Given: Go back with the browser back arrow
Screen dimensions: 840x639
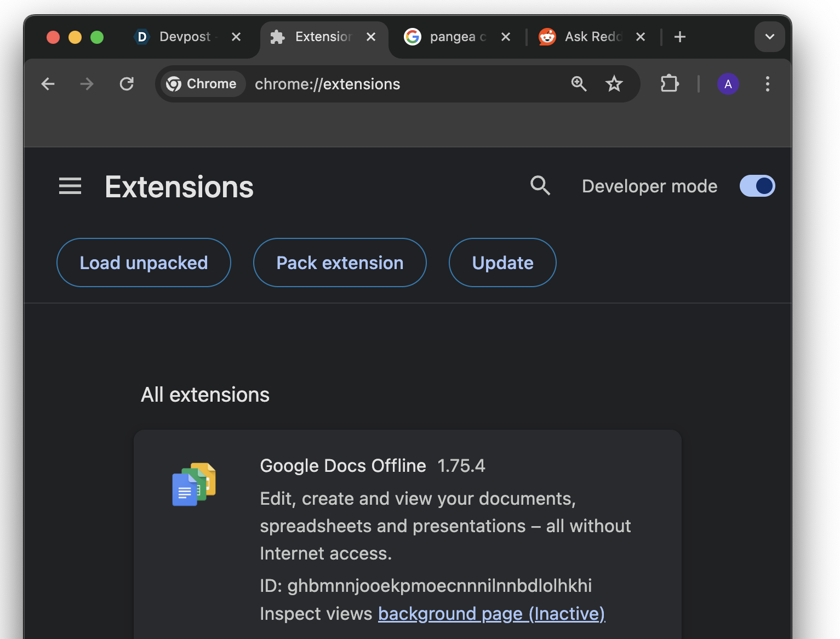Looking at the screenshot, I should click(x=48, y=84).
